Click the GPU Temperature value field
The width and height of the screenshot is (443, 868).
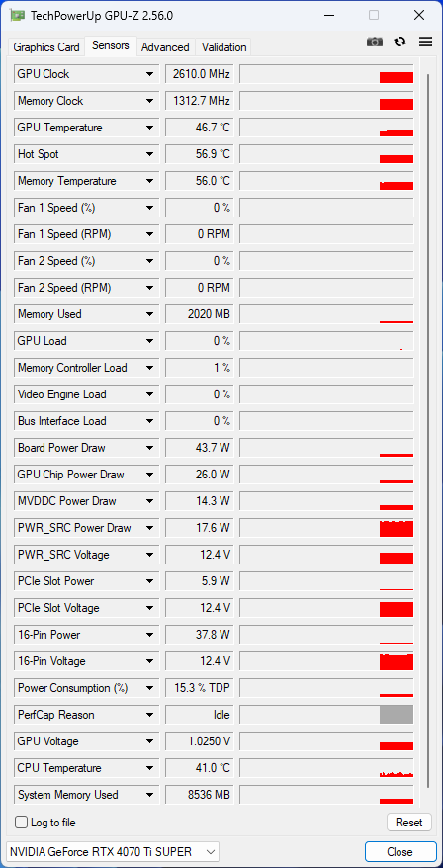(x=199, y=128)
